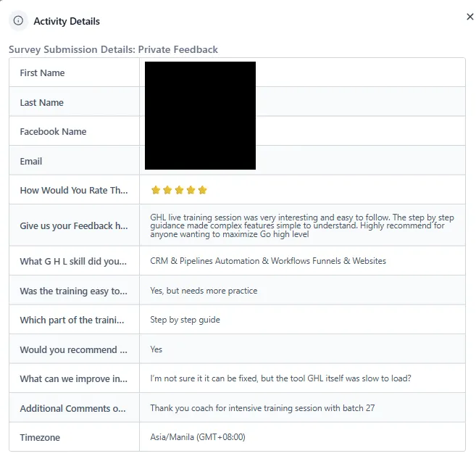Click the fourth gold rating star
The height and width of the screenshot is (456, 476).
coord(191,190)
